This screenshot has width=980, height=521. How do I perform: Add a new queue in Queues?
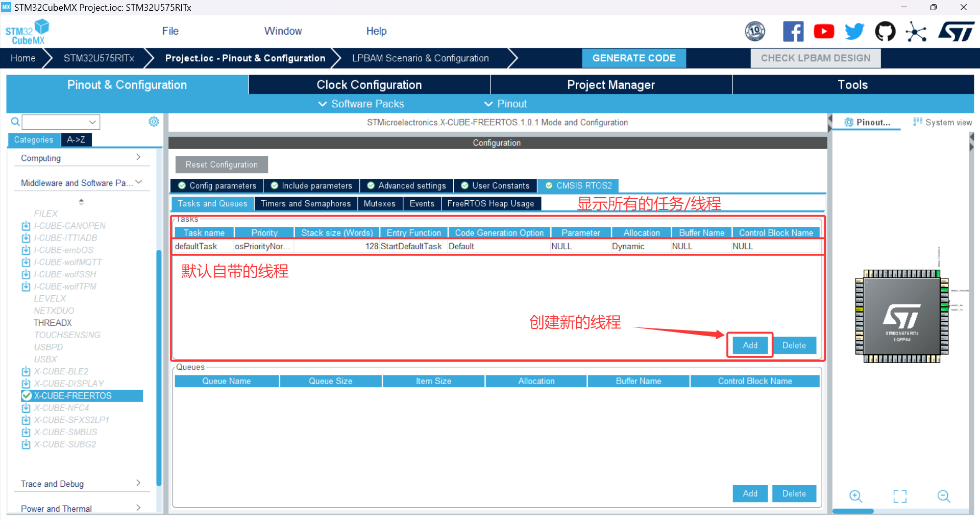coord(750,493)
